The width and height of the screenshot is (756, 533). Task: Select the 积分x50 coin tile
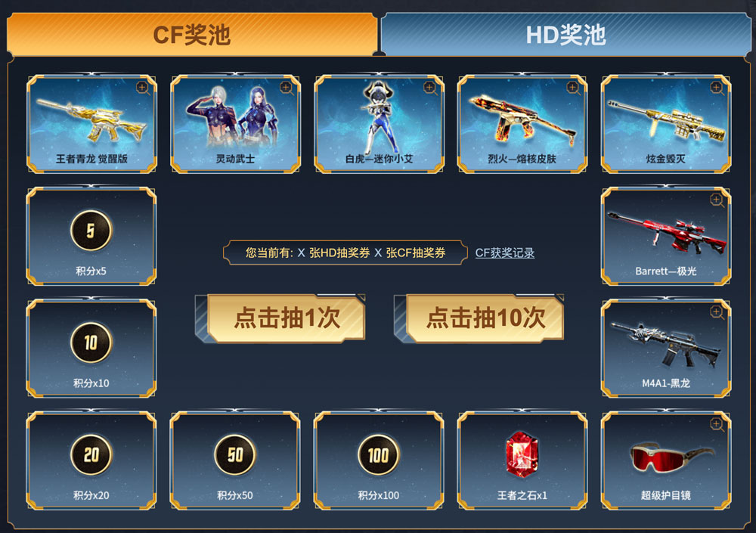tap(235, 460)
